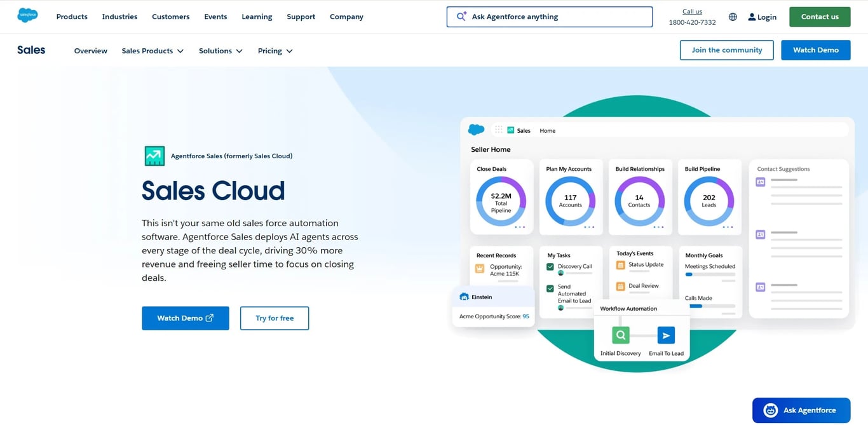868x425 pixels.
Task: Click the Ask Agentforce chat button
Action: (x=801, y=410)
